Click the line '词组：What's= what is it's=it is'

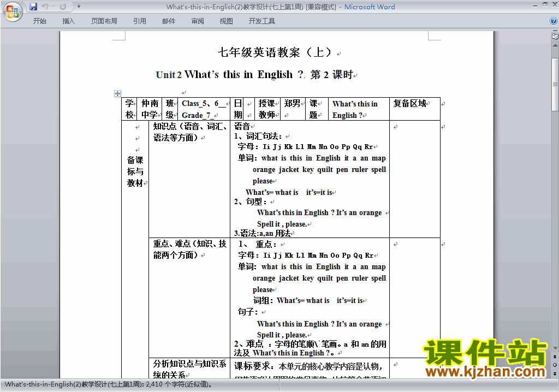(308, 300)
